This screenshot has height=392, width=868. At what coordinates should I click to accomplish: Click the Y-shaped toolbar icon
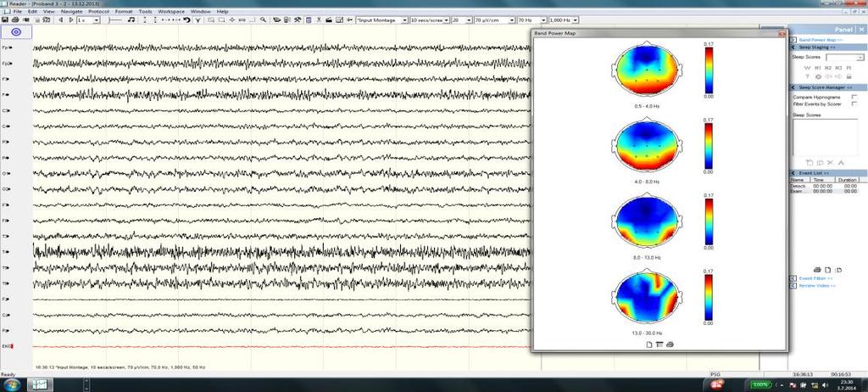(198, 20)
